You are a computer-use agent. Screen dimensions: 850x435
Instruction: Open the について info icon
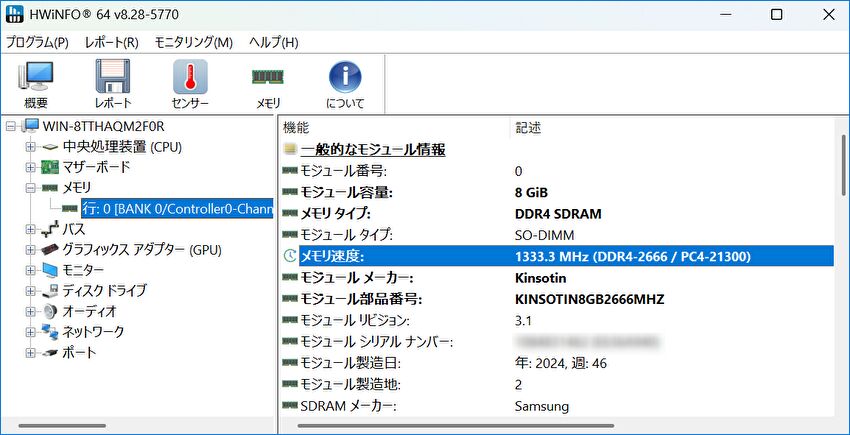tap(345, 76)
